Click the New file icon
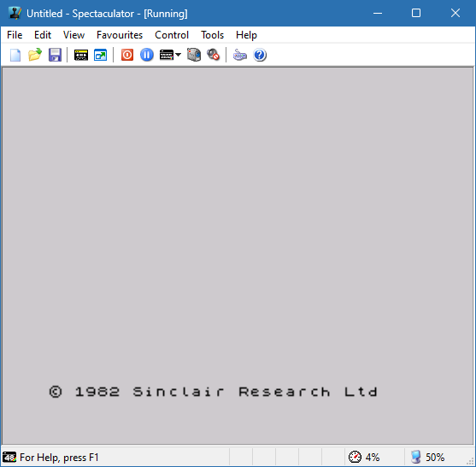The height and width of the screenshot is (467, 476). coord(15,55)
